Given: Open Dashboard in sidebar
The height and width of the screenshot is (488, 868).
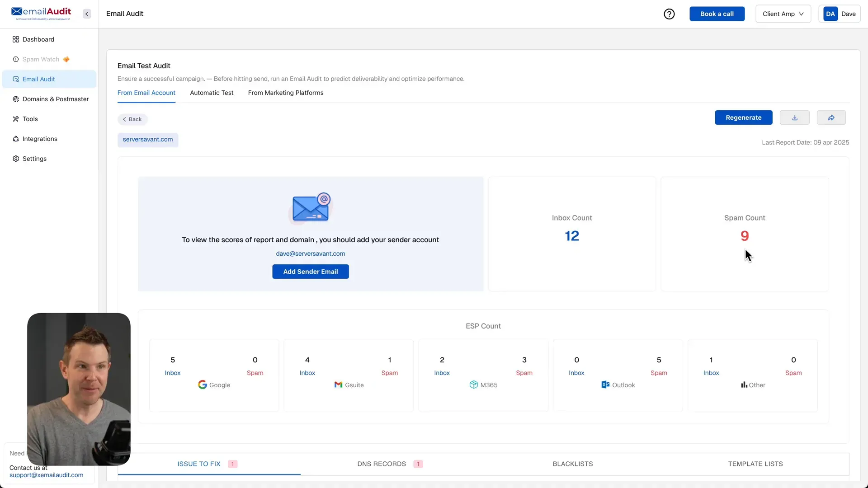Looking at the screenshot, I should [49, 39].
